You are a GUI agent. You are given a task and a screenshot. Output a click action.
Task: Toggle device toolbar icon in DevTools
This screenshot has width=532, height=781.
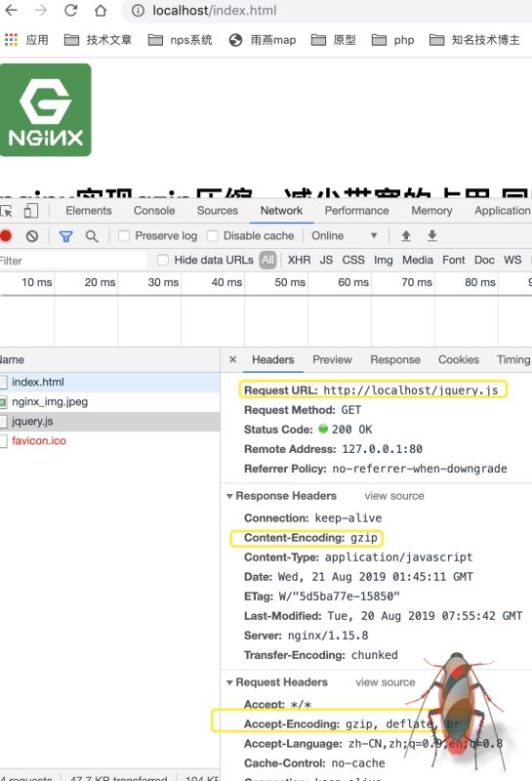point(31,211)
